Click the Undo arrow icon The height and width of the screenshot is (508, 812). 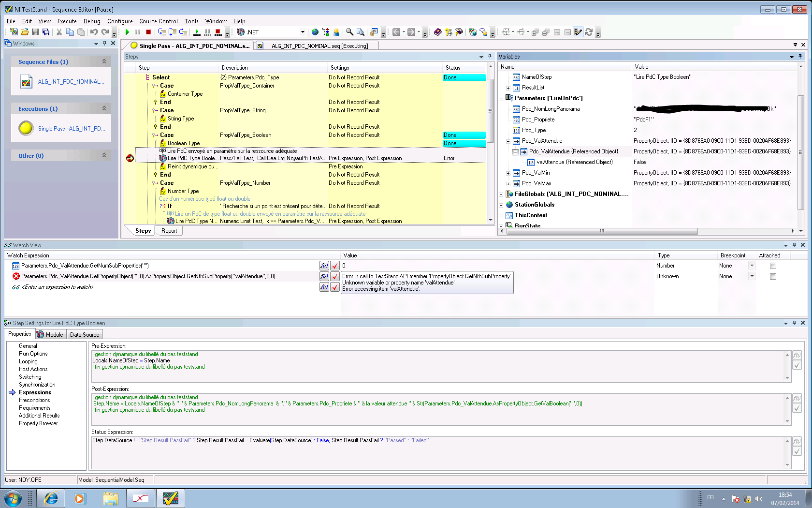click(94, 32)
